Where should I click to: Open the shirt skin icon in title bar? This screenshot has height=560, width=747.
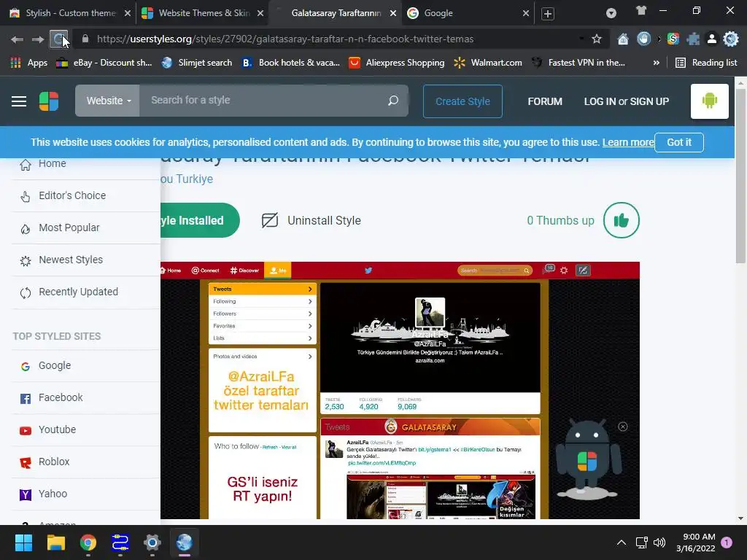[641, 10]
